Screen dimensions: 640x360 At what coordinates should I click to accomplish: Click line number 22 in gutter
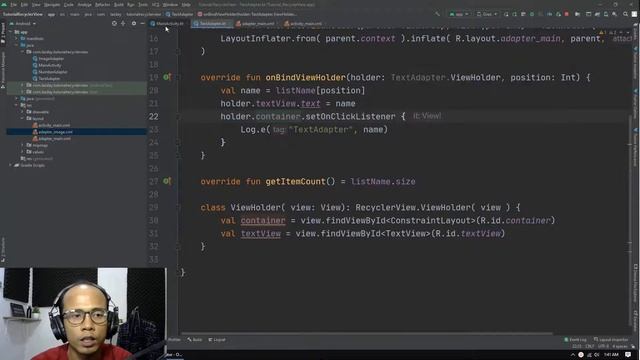point(153,116)
